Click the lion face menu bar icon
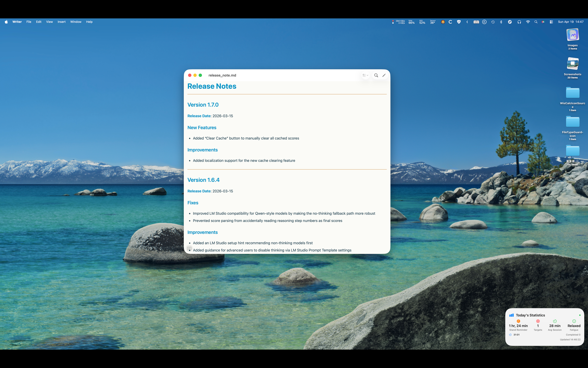 443,22
